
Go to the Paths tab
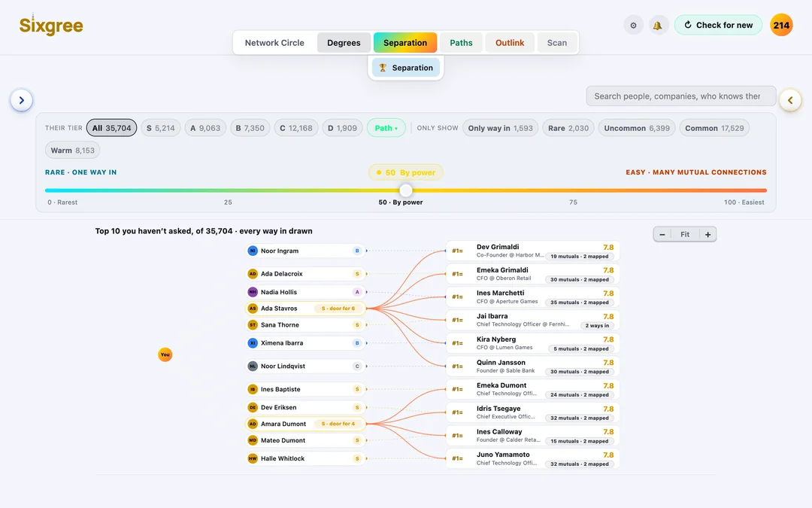click(461, 42)
